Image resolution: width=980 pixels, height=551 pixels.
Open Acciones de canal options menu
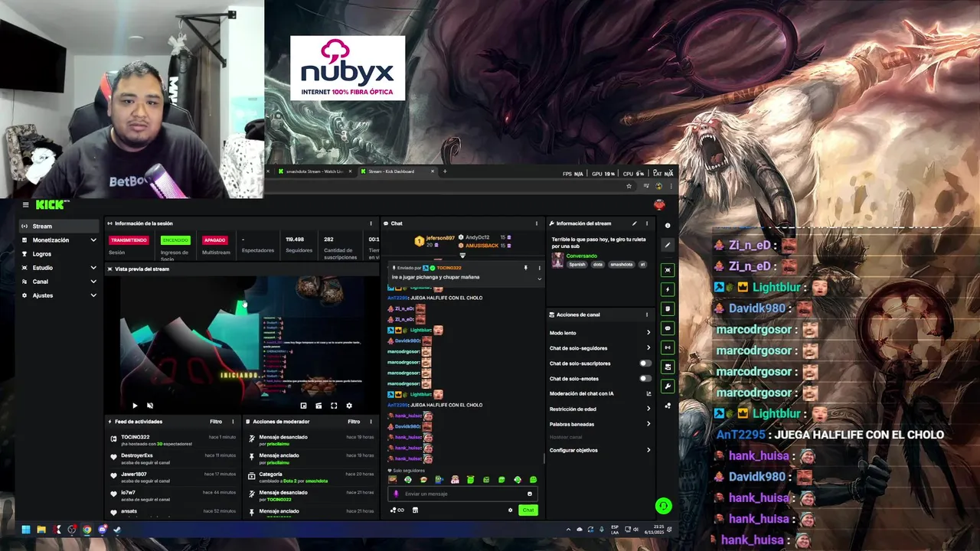646,315
